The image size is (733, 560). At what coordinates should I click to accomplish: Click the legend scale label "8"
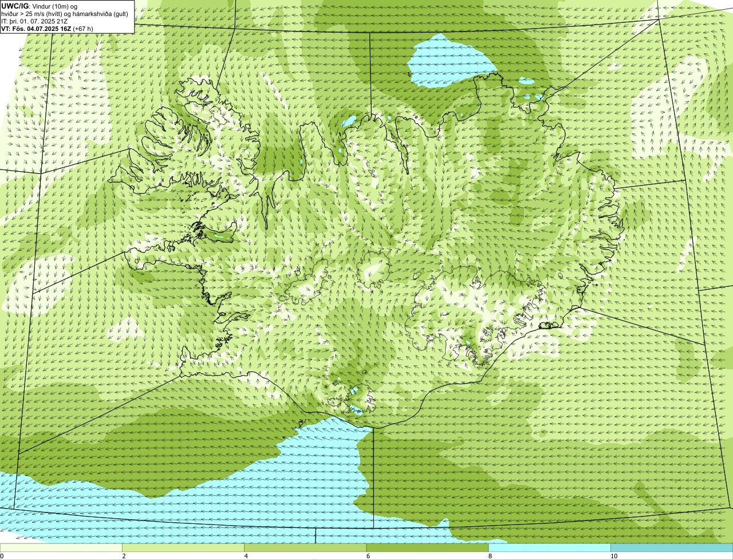[490, 556]
